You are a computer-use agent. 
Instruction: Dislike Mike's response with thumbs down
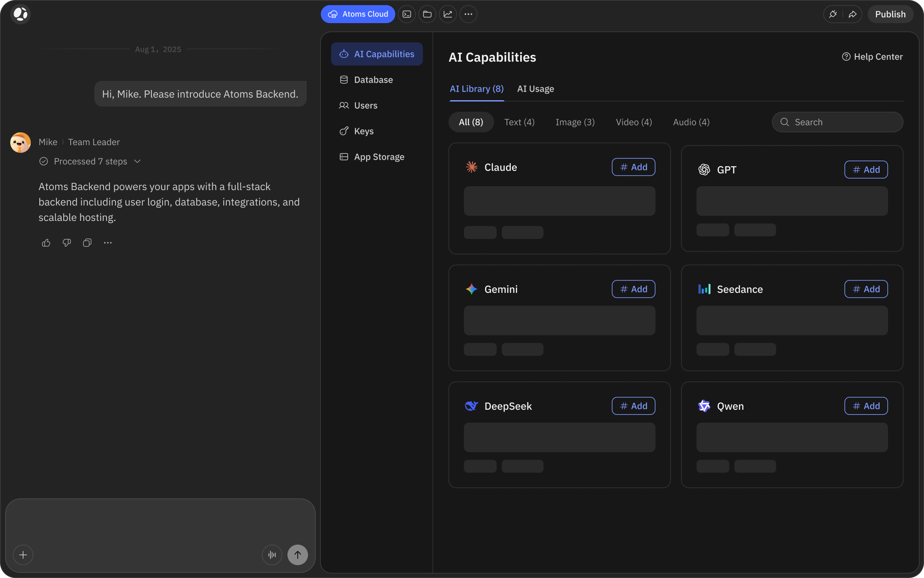point(67,243)
